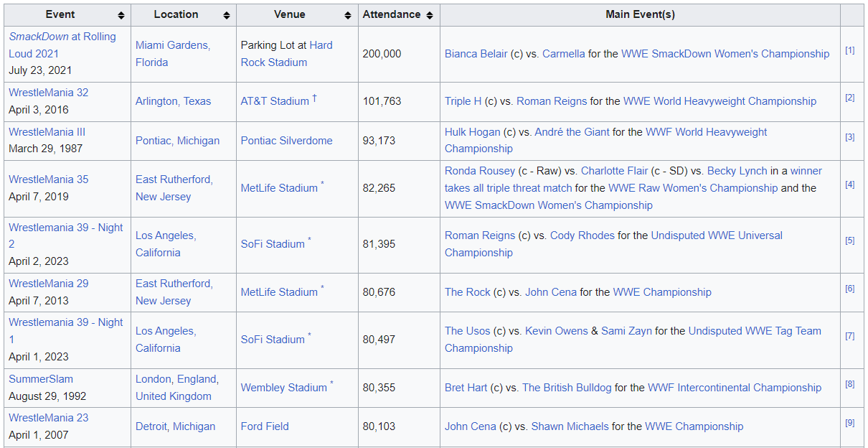
Task: Open Ford Field venue link
Action: point(265,426)
